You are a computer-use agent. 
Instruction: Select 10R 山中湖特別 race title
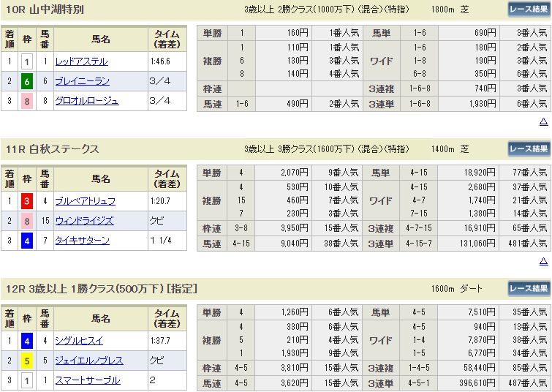click(45, 10)
